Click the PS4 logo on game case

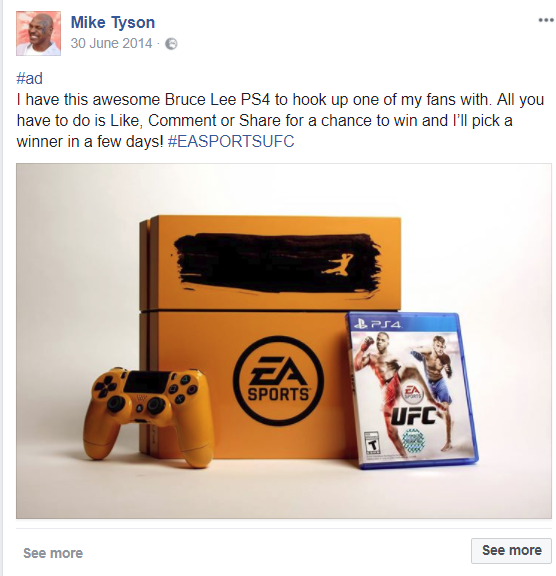coord(377,324)
